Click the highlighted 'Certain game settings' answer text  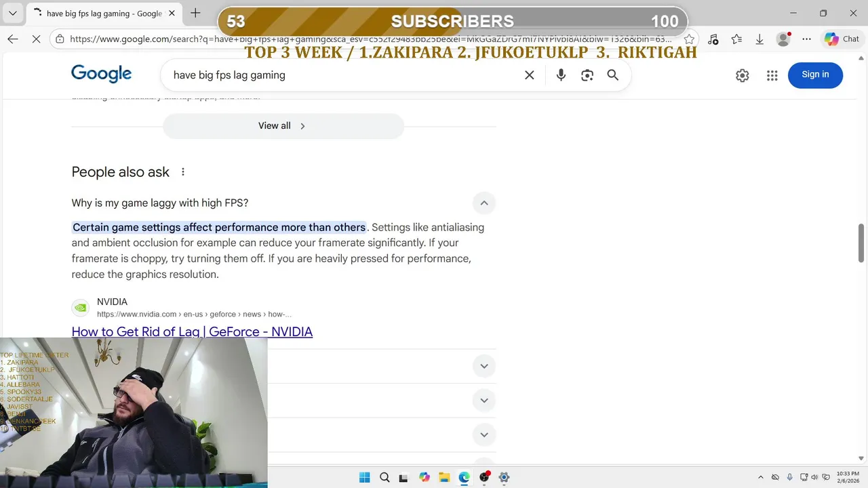coord(219,227)
